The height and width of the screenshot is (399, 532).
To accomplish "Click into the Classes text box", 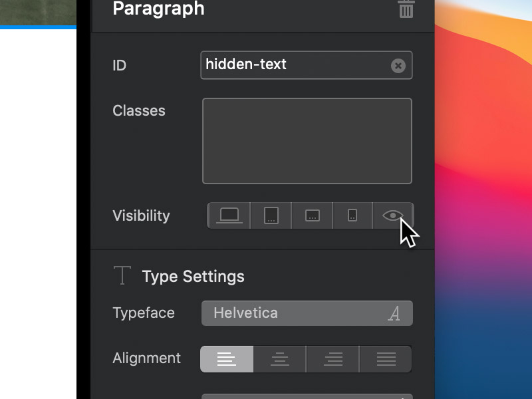I will pyautogui.click(x=307, y=140).
